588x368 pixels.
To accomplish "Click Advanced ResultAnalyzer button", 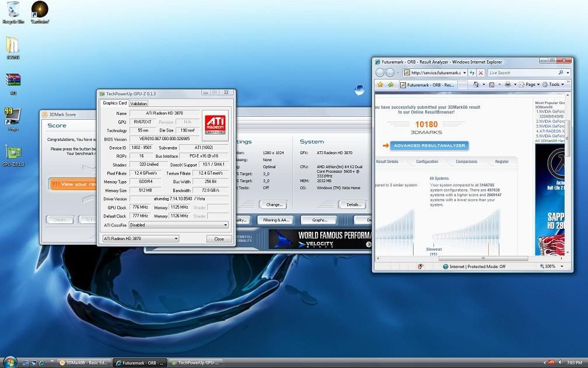I will coord(429,145).
